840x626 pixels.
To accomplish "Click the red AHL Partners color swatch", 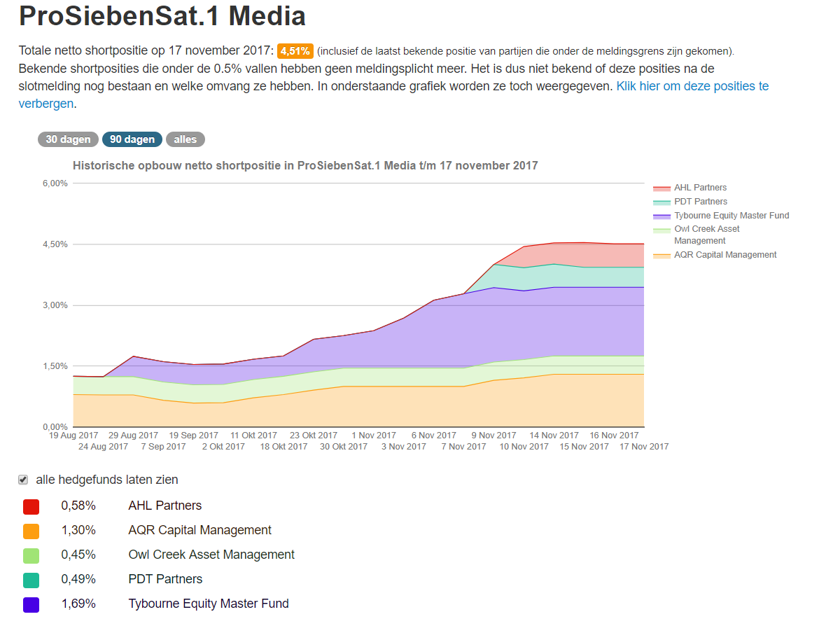I will pyautogui.click(x=31, y=506).
